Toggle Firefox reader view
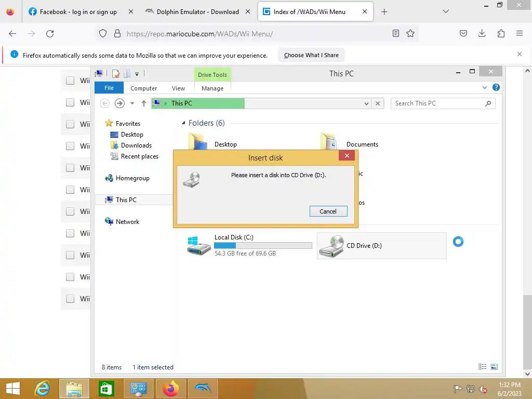532x399 pixels. point(395,33)
